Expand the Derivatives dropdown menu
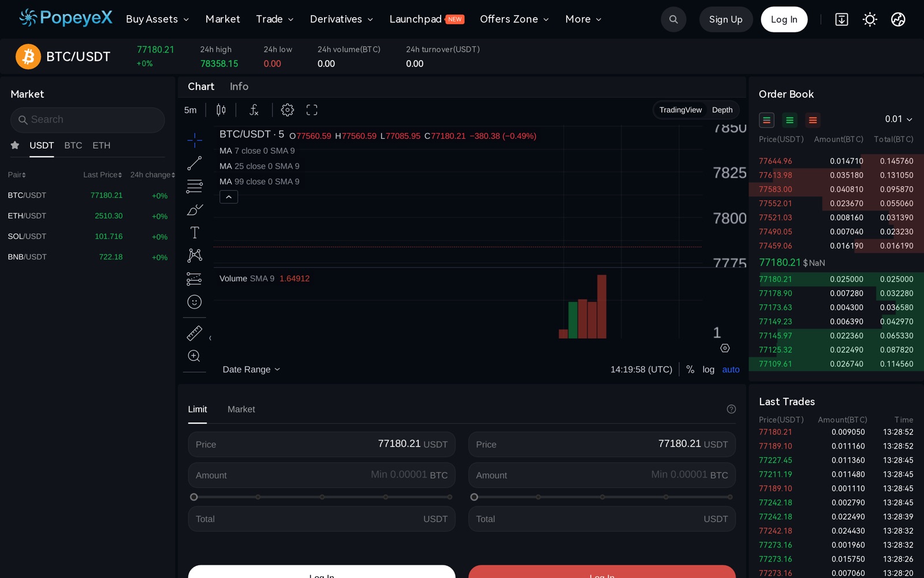This screenshot has width=924, height=578. pos(341,19)
